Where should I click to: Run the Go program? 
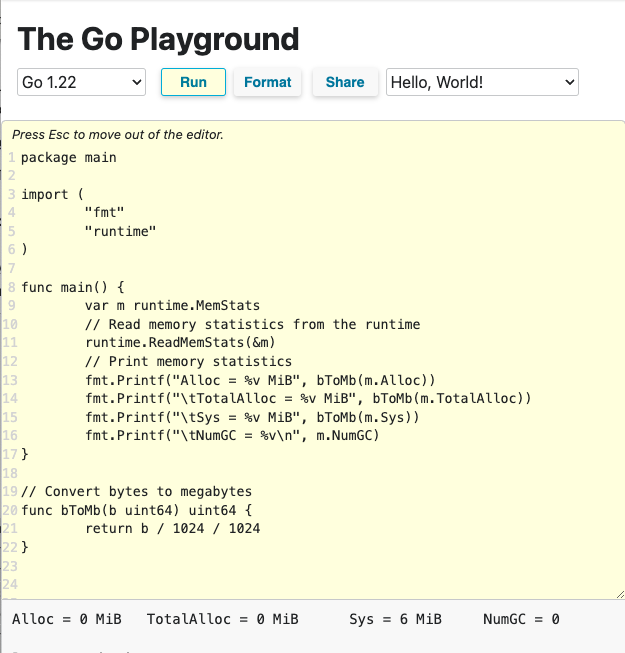193,82
